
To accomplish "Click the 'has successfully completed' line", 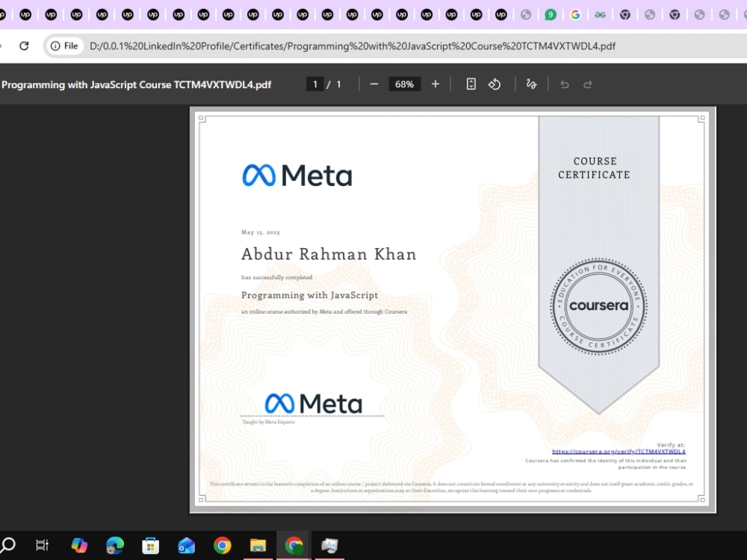I will coord(277,277).
